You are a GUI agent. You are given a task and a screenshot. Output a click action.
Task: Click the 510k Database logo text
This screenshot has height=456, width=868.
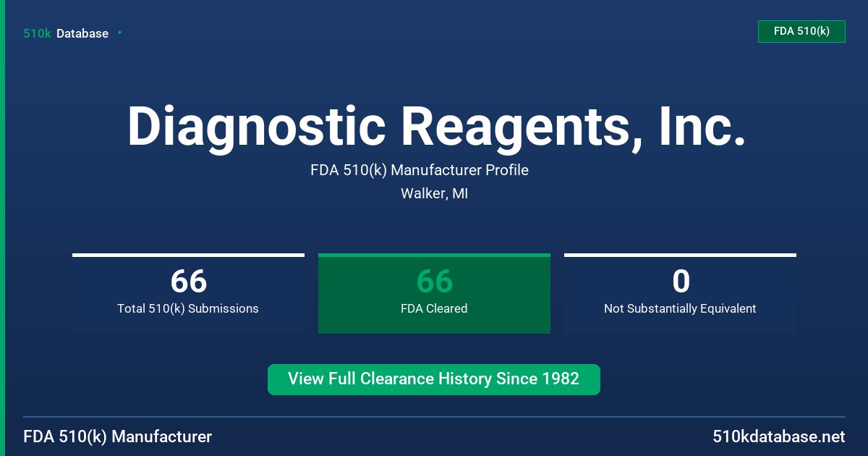66,33
